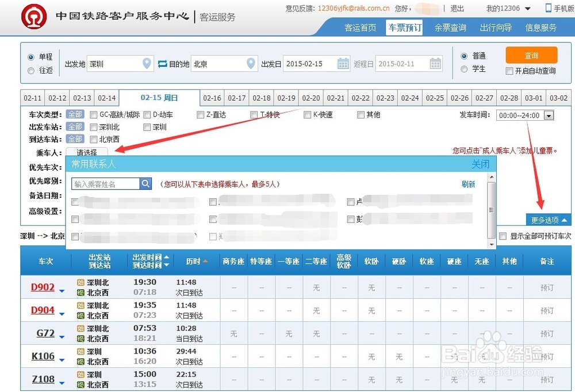Viewport: 575px width, 392px height.
Task: Click the 输入乘客姓名 passenger name input field
Action: tap(103, 183)
